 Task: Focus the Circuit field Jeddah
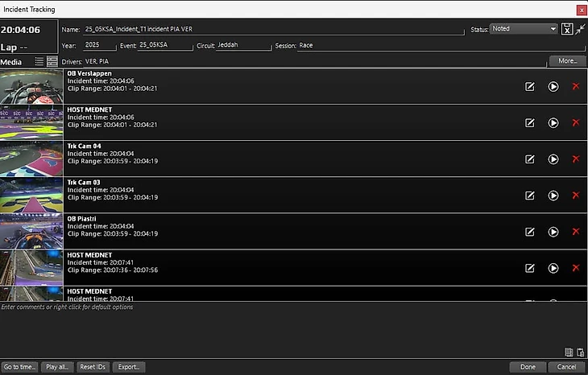pos(243,45)
